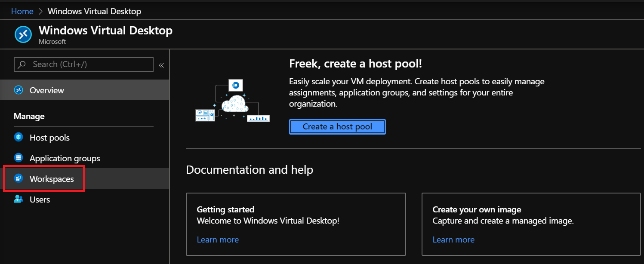Click the Documentation and help heading
Viewport: 644px width, 264px height.
(x=250, y=170)
